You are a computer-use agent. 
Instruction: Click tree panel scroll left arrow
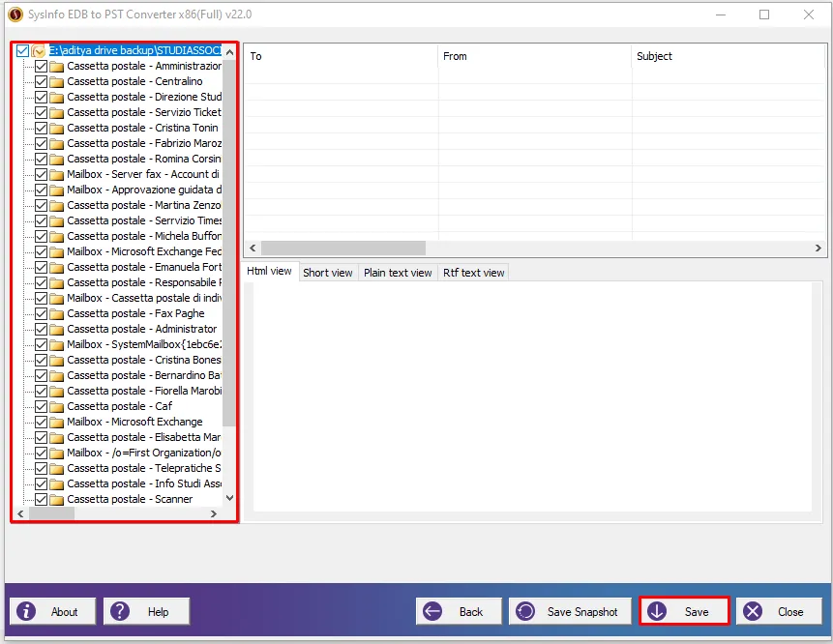click(x=20, y=513)
